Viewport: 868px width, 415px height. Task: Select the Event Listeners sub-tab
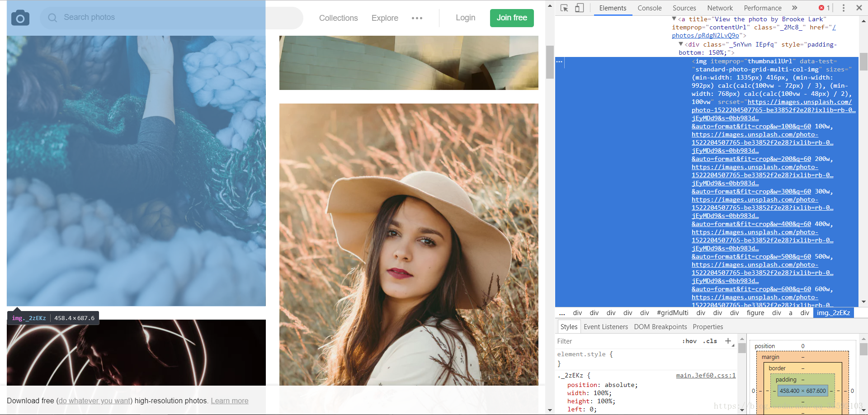click(x=606, y=327)
